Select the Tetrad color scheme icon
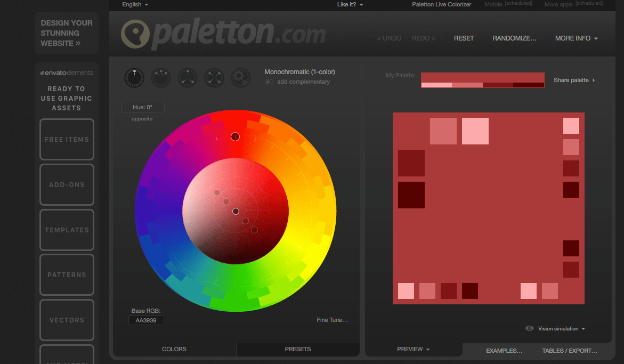624x364 pixels. pos(214,78)
